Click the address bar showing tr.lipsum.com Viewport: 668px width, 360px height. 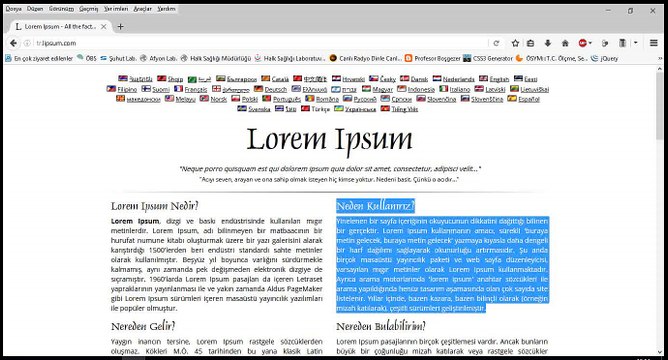(260, 43)
